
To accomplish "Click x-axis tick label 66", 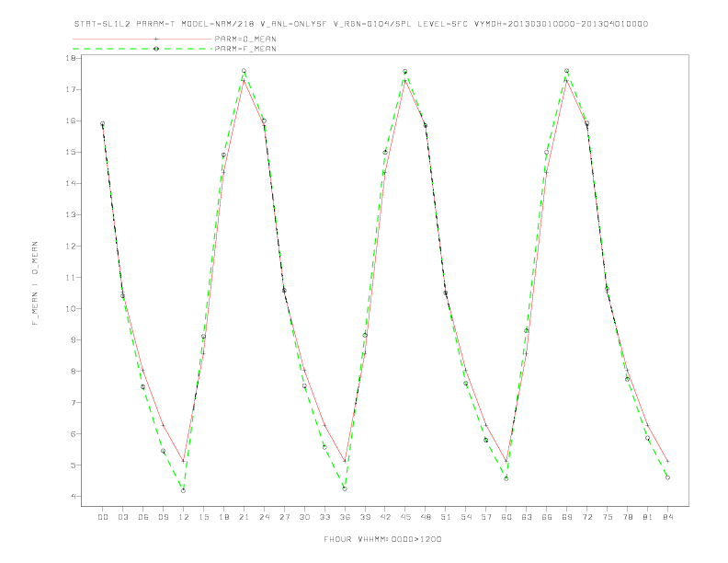I will coord(547,517).
